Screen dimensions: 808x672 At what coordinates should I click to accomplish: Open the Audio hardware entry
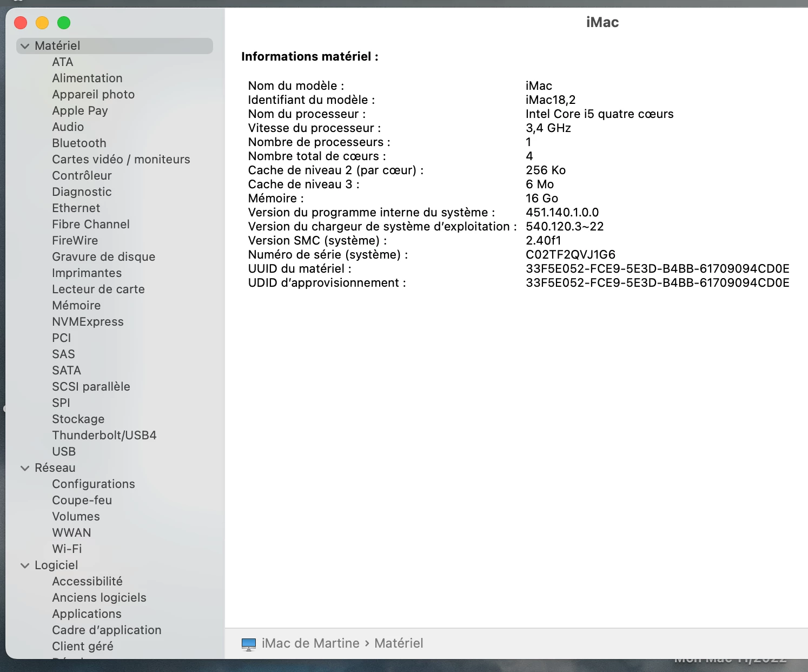pyautogui.click(x=68, y=127)
